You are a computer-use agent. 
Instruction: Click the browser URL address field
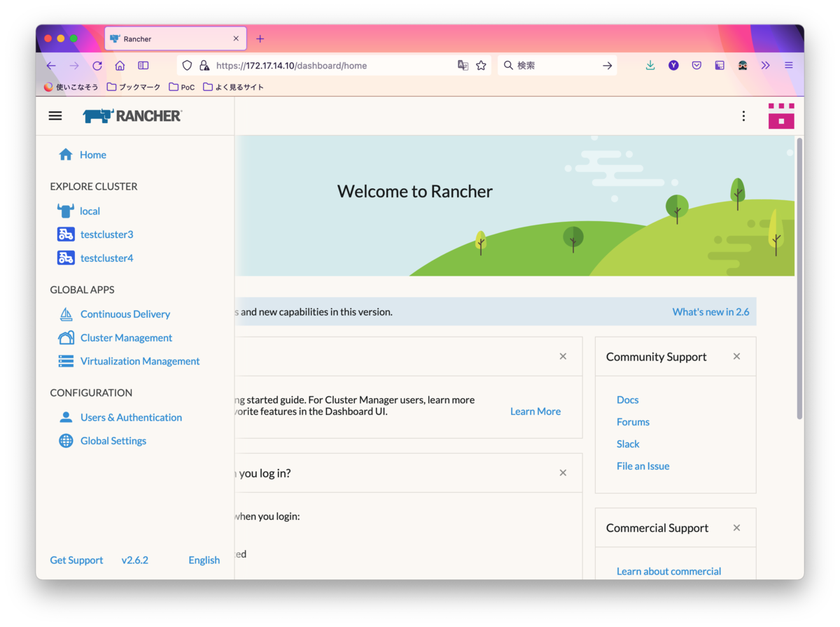point(333,66)
